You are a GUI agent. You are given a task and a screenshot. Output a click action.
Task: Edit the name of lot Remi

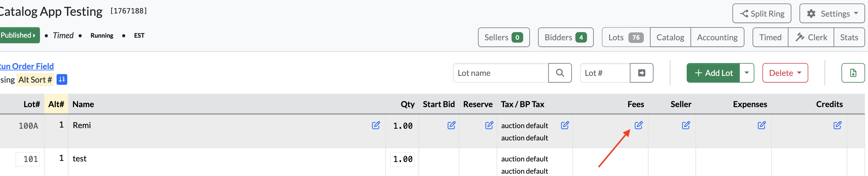[x=376, y=126]
